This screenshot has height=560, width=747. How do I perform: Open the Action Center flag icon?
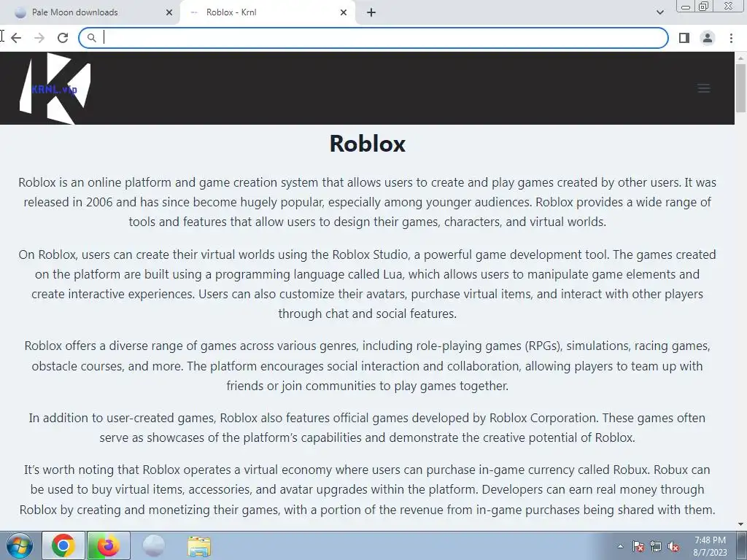coord(638,547)
